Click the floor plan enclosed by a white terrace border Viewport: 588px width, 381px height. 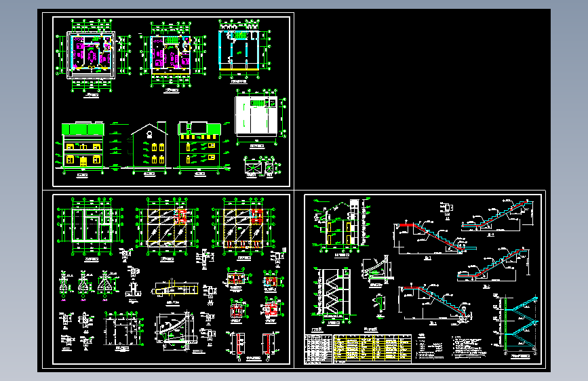(x=91, y=55)
